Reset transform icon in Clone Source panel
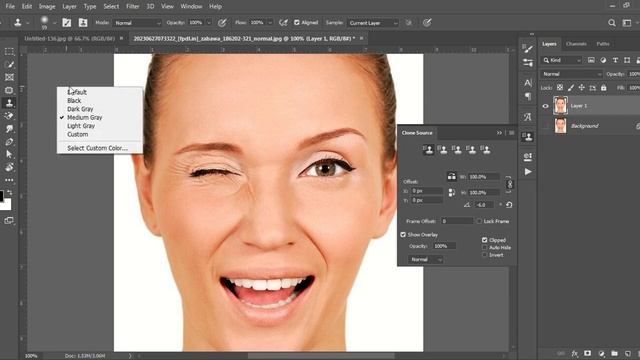The image size is (640, 360). [x=509, y=205]
